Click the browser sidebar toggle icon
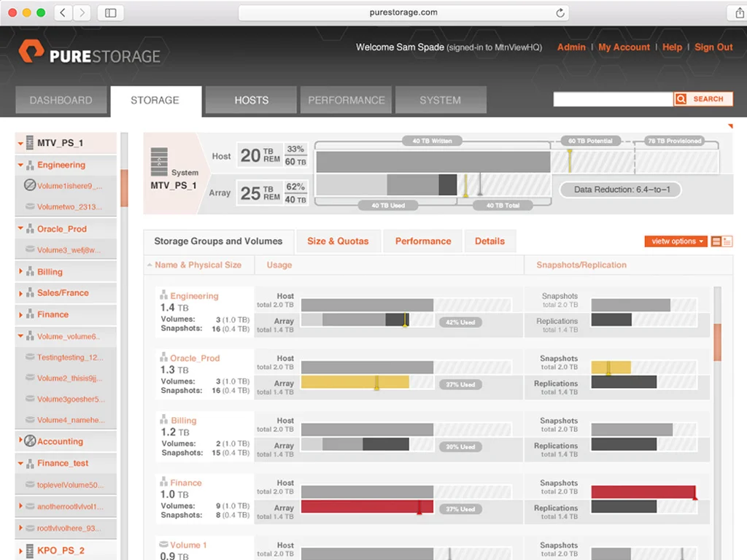 coord(111,13)
